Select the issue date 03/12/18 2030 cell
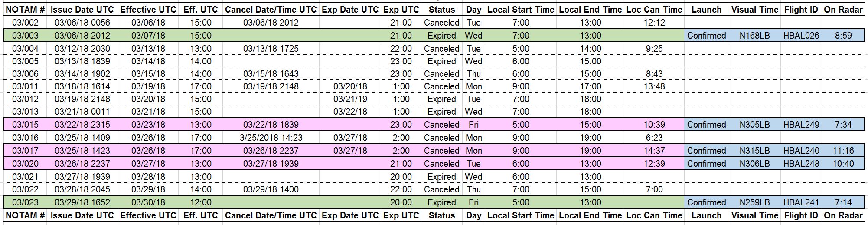 click(x=82, y=49)
